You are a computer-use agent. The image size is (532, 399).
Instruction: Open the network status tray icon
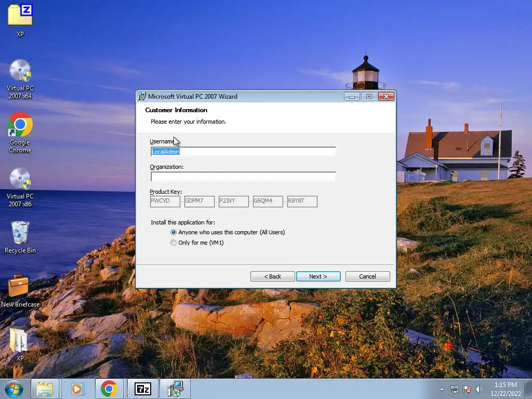[x=454, y=389]
